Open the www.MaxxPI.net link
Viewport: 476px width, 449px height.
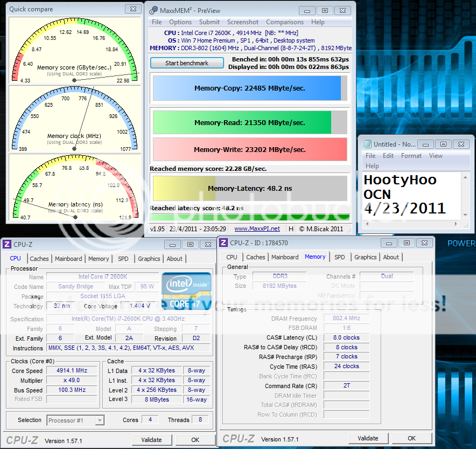257,229
